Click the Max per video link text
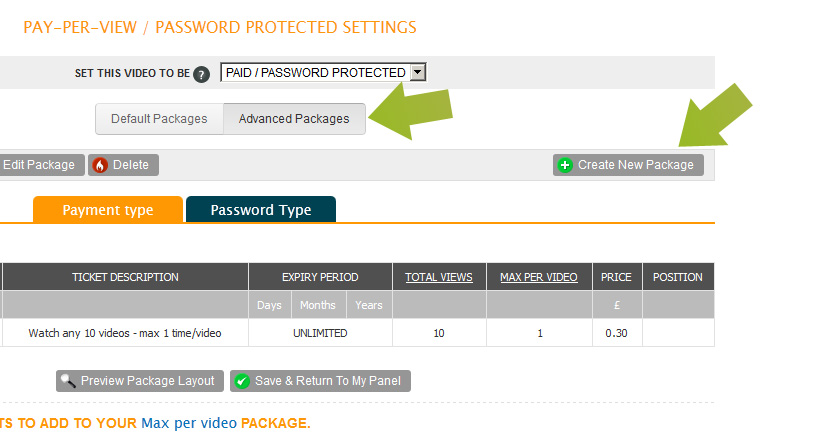The height and width of the screenshot is (439, 819). tap(187, 424)
